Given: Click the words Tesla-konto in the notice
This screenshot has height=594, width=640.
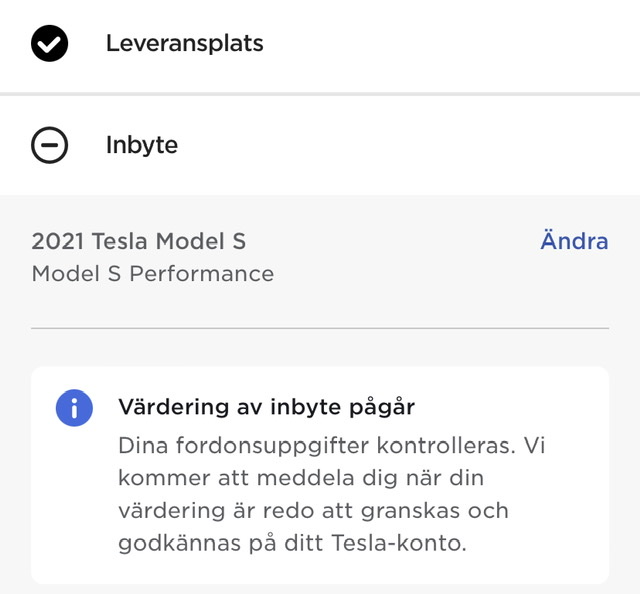Looking at the screenshot, I should click(399, 543).
